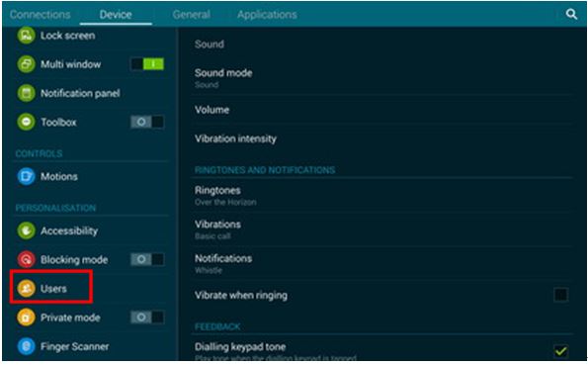Screen dimensions: 588x365
Task: Open the Applications tab
Action: click(267, 15)
